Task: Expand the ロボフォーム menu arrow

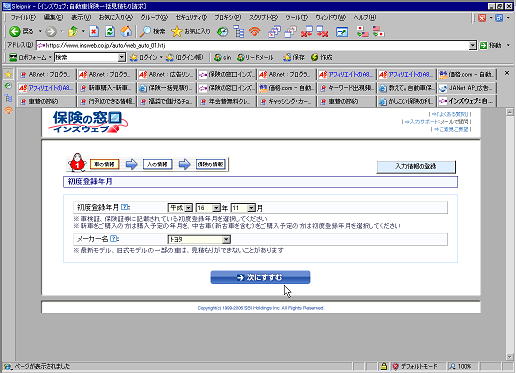Action: pyautogui.click(x=50, y=57)
